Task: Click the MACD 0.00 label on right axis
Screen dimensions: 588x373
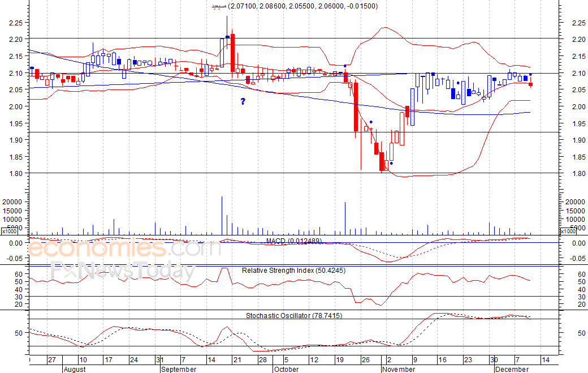Action: point(579,243)
